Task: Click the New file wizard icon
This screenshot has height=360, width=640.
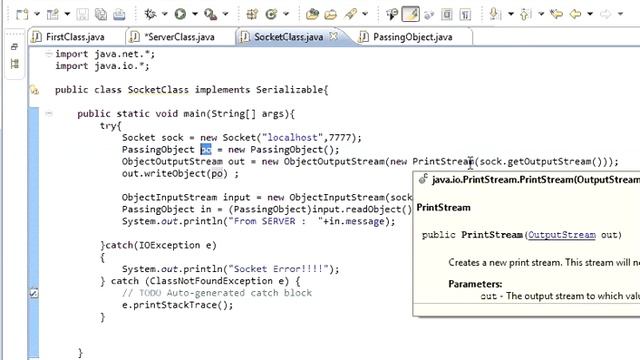Action: (22, 14)
